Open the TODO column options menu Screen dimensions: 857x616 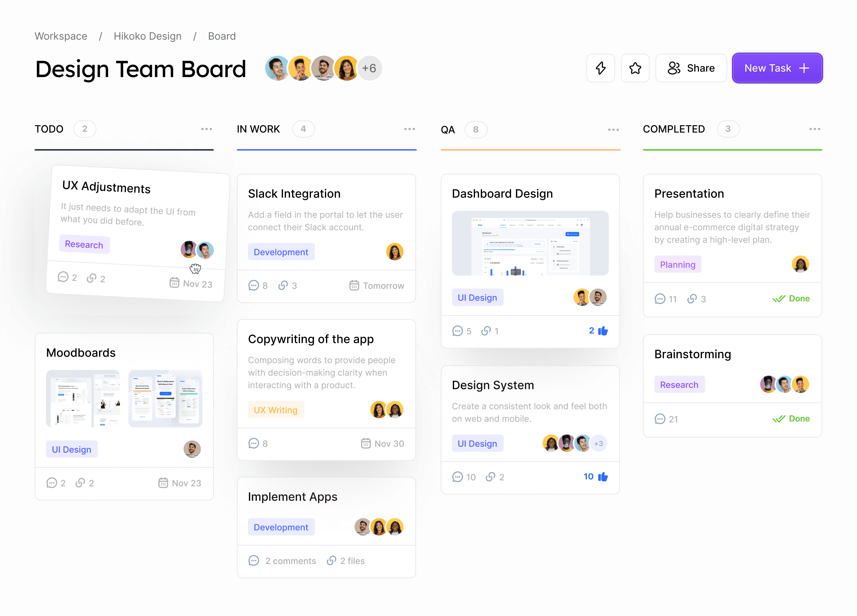206,129
